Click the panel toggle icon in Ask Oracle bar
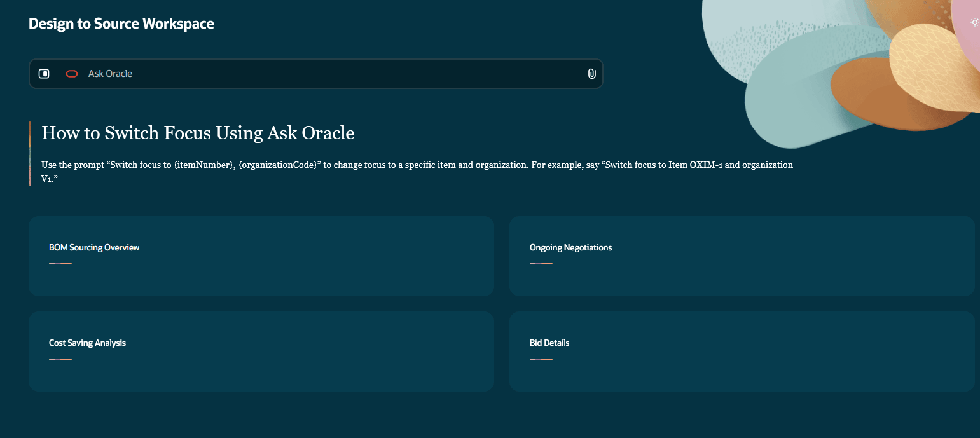The image size is (980, 438). pyautogui.click(x=44, y=74)
